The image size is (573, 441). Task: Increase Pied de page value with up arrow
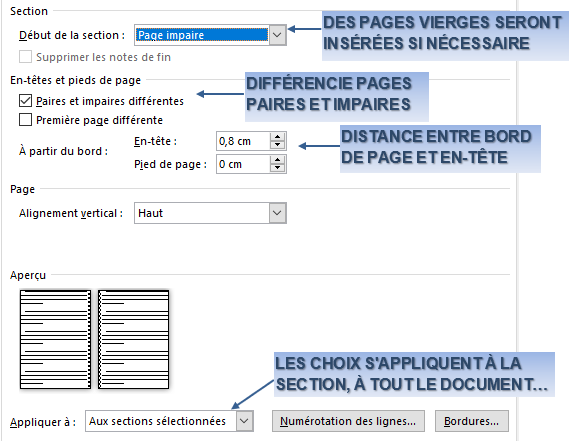tap(278, 160)
